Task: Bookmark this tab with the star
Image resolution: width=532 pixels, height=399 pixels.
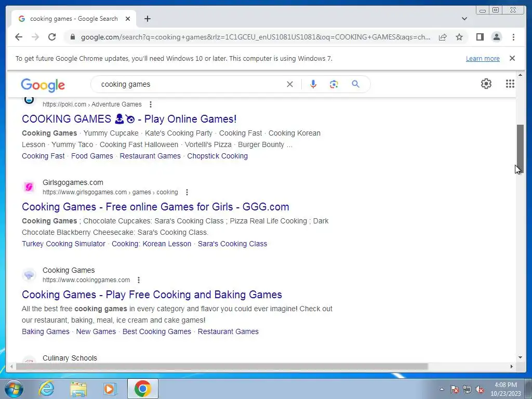Action: pyautogui.click(x=459, y=37)
